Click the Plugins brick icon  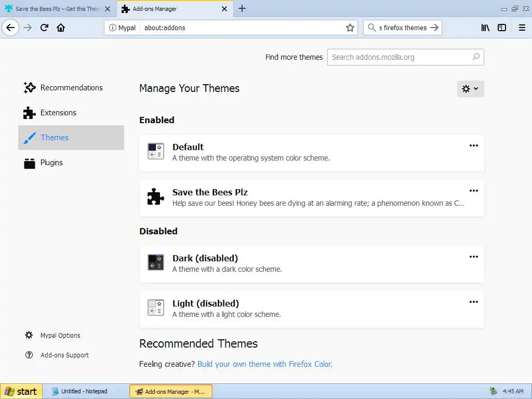(30, 163)
